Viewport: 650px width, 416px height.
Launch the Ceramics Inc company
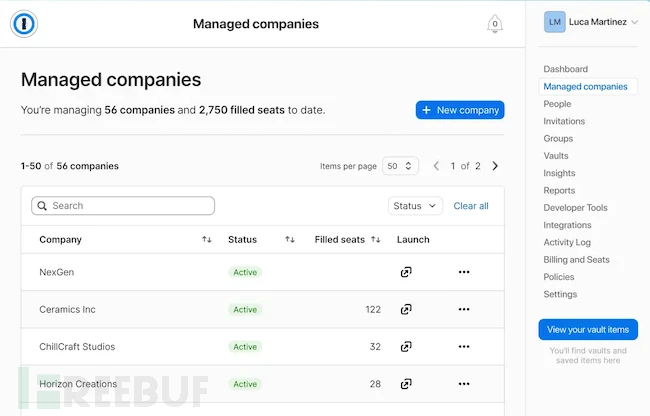pyautogui.click(x=406, y=310)
